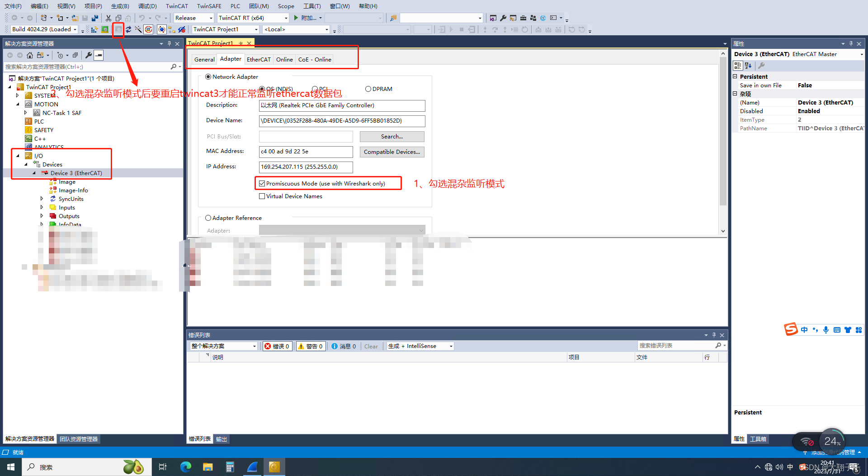Screen dimensions: 868x476
Task: Click the Alphabetical sort icon in Properties
Action: point(748,66)
